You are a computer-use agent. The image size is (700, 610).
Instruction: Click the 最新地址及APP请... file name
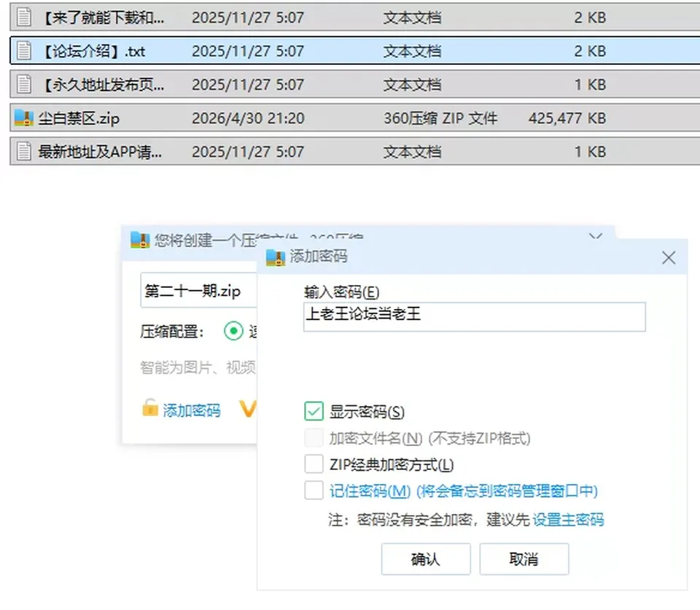[x=100, y=152]
